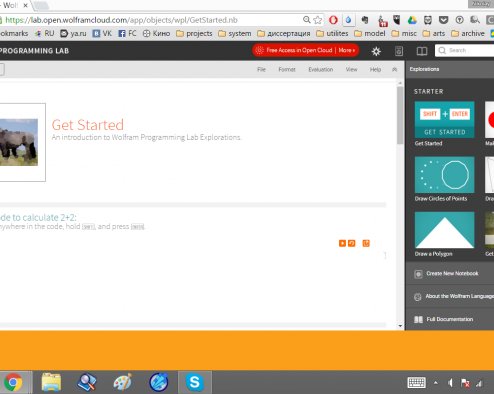Screen dimensions: 494x394
Task: Click the orange run code play icon
Action: point(342,243)
